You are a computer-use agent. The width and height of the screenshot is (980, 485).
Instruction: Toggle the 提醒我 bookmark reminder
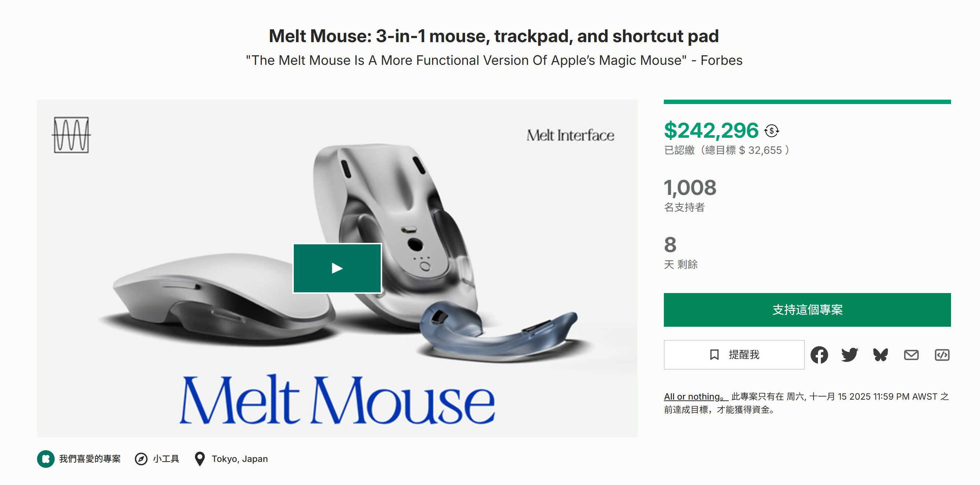click(734, 355)
